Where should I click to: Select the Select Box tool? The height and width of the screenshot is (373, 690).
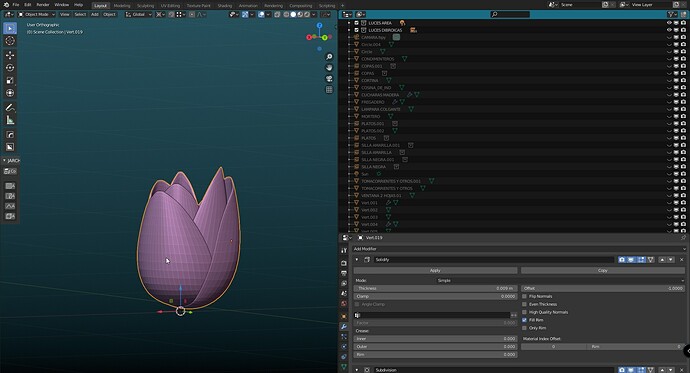10,28
